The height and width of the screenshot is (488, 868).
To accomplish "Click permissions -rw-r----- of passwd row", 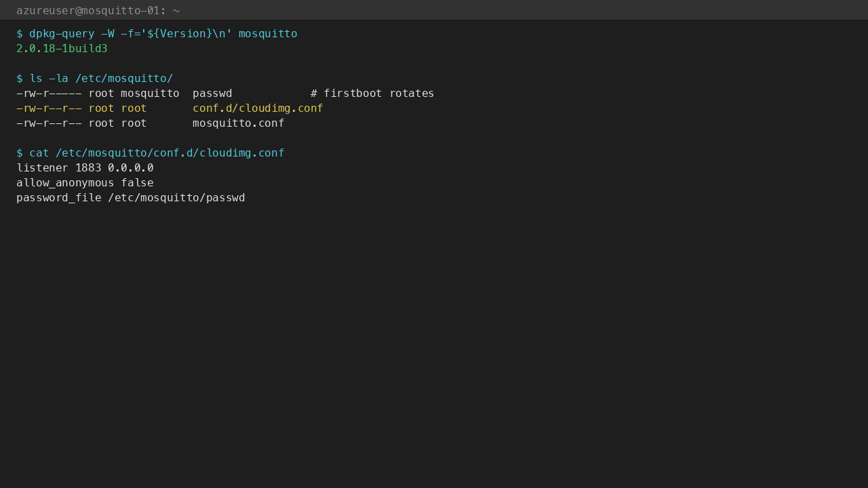I will tap(49, 94).
